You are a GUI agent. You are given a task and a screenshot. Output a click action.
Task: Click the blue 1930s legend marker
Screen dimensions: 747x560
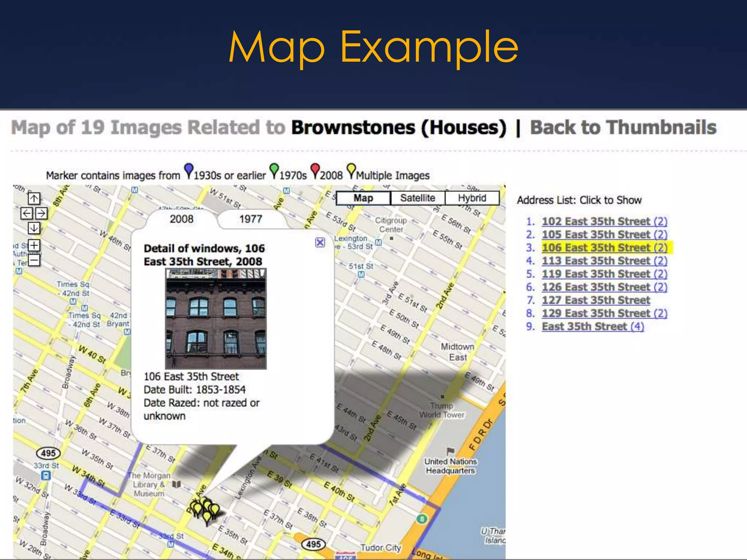189,171
